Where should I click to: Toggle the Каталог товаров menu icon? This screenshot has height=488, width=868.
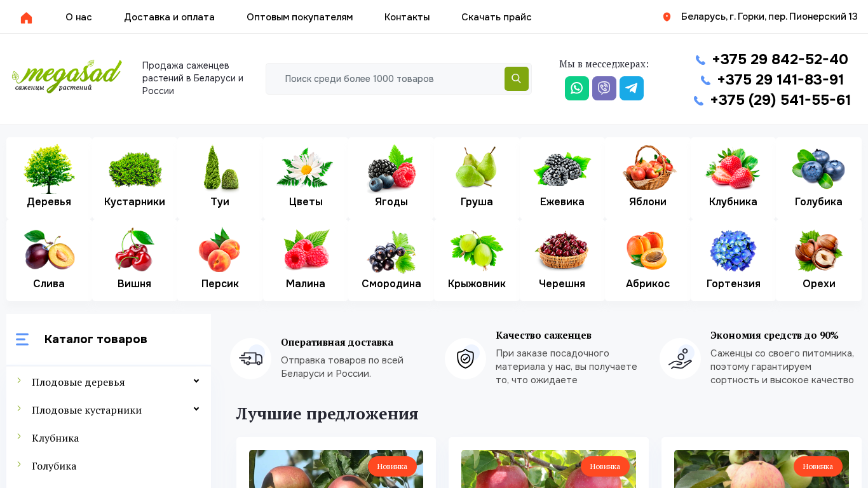coord(22,339)
